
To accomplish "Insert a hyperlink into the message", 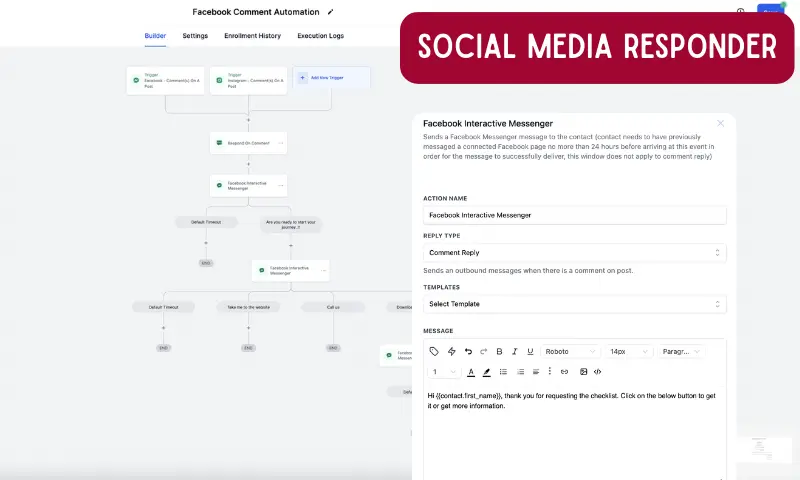I will point(564,372).
